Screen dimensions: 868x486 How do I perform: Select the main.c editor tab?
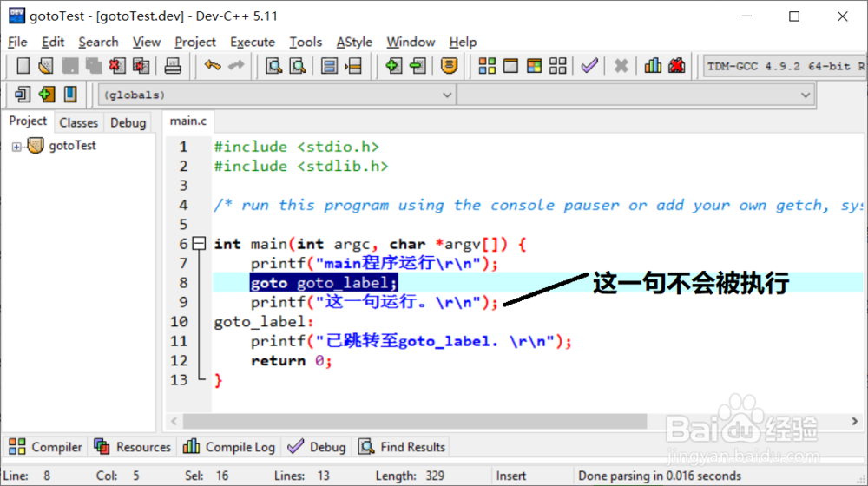tap(188, 121)
